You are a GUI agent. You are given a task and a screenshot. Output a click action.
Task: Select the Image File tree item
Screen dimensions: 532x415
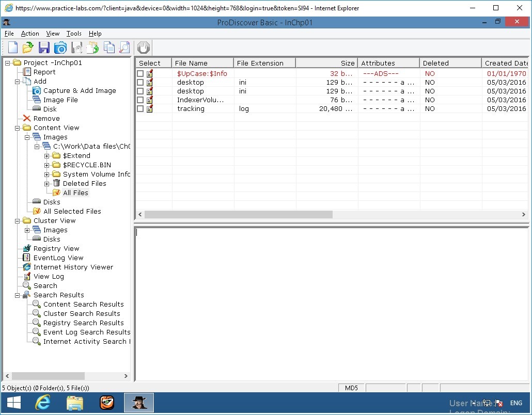pos(60,100)
